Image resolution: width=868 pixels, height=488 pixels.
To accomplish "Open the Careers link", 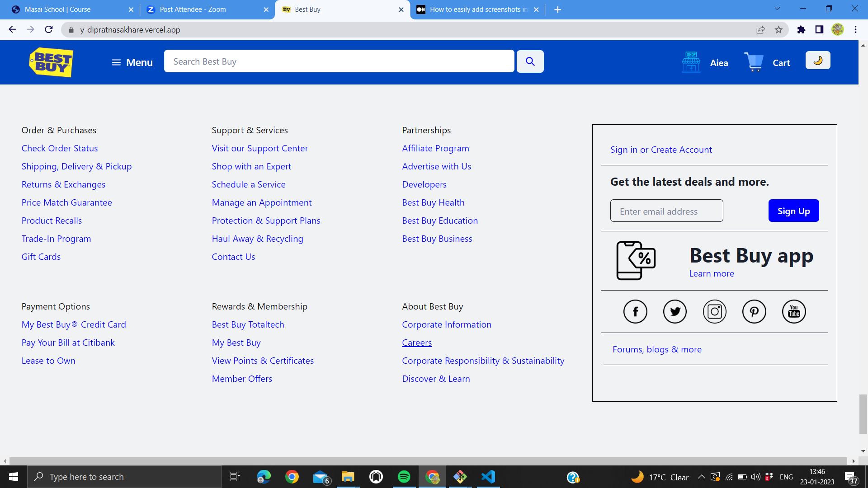I will (417, 343).
